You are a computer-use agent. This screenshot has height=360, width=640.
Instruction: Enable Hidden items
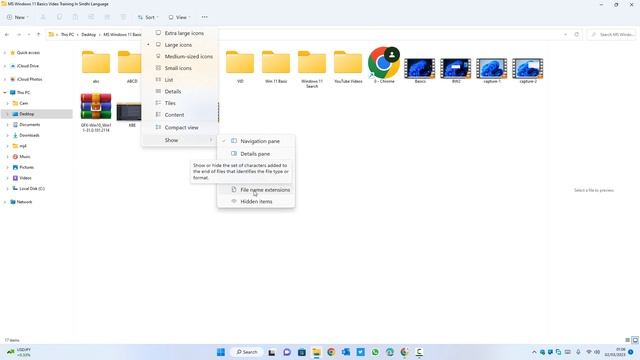coord(256,202)
